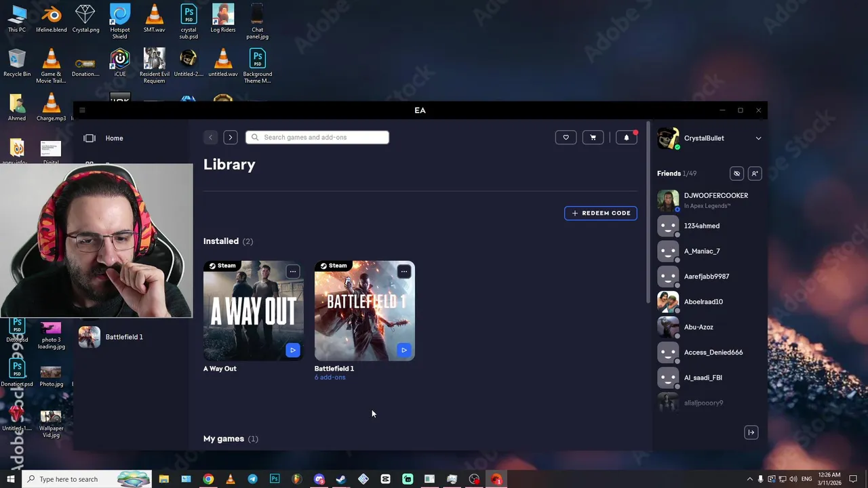Screen dimensions: 868x488
Task: Select friend DJWOOFERCOOKER
Action: (709, 200)
